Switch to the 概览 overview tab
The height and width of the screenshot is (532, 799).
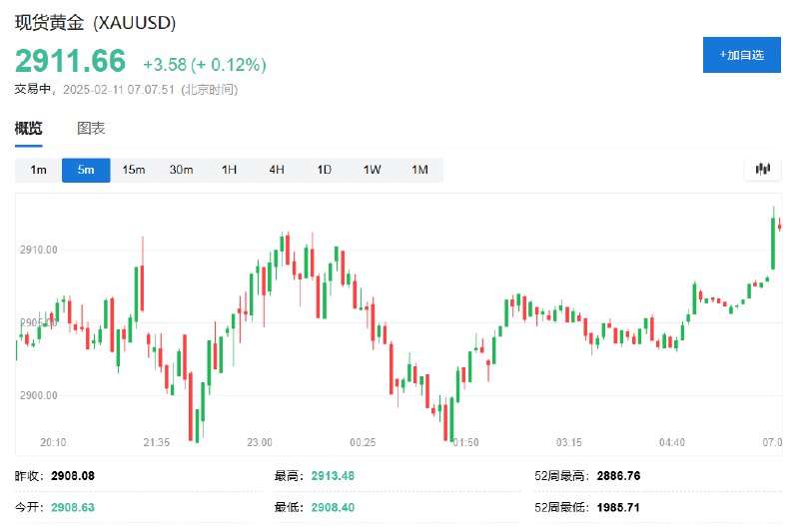pos(29,129)
